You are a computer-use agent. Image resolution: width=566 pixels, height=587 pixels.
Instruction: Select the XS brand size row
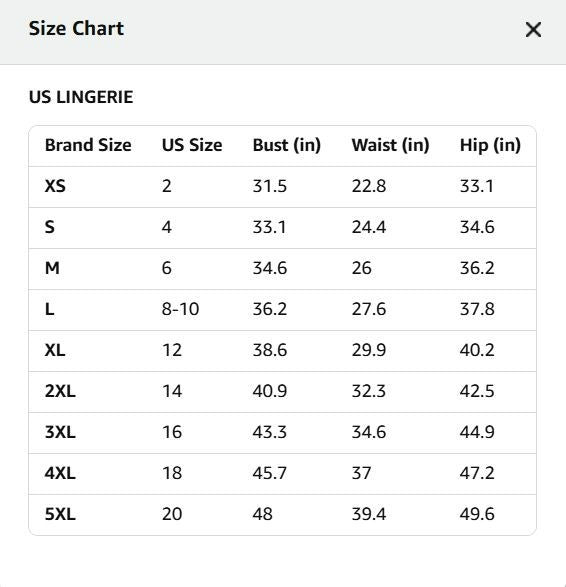283,187
